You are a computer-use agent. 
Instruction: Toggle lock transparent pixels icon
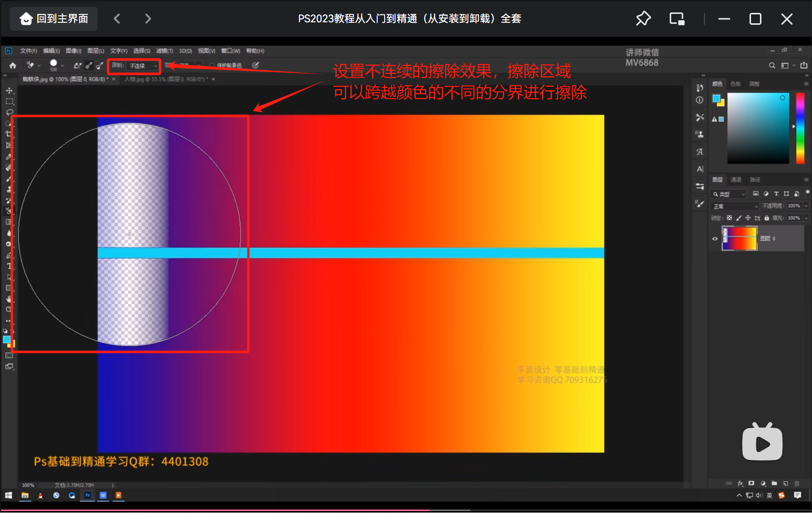pyautogui.click(x=729, y=218)
